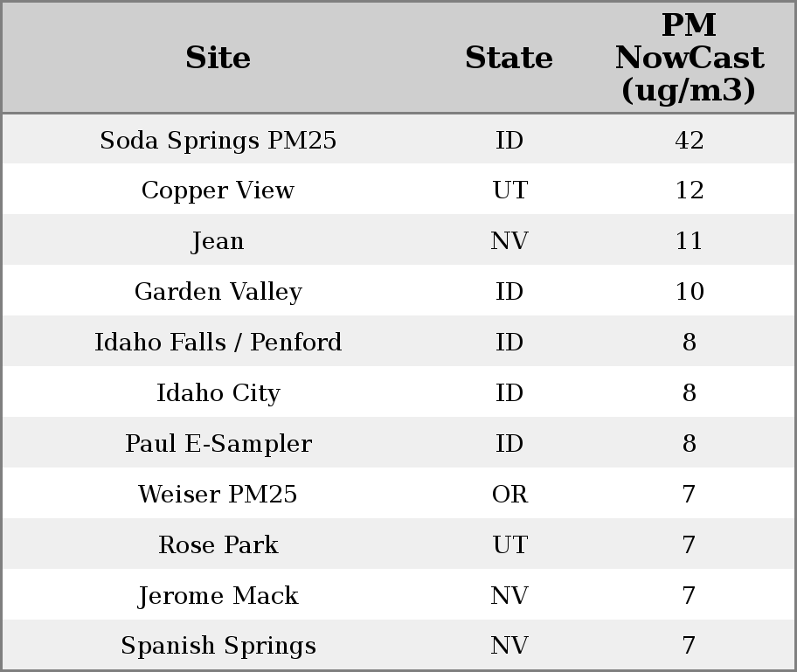
Task: Click the NowCast value 11 cell
Action: click(689, 241)
